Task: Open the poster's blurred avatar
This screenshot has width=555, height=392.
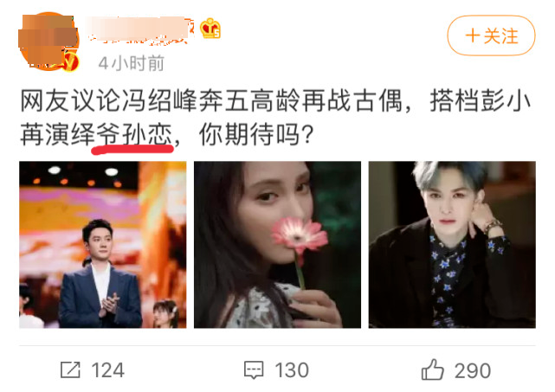Action: point(48,42)
